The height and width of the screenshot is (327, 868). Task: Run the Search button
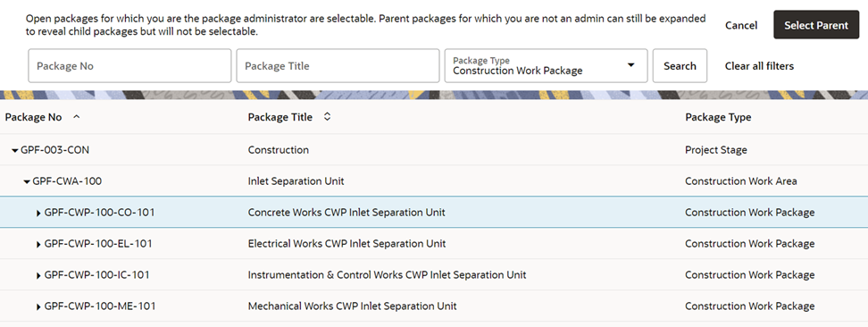click(x=680, y=66)
